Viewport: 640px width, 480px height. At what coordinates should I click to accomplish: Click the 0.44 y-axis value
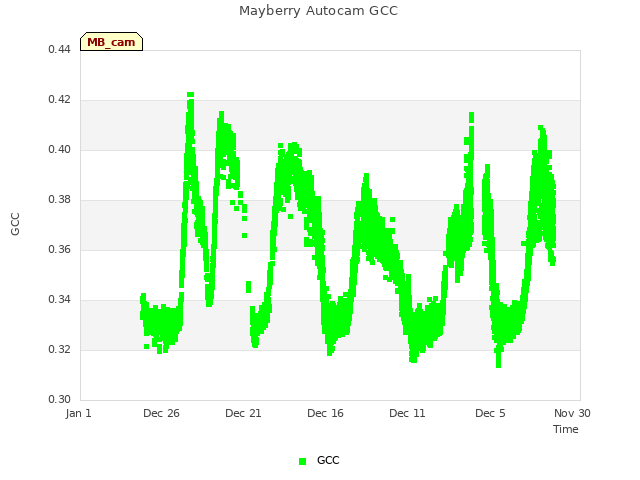[60, 50]
